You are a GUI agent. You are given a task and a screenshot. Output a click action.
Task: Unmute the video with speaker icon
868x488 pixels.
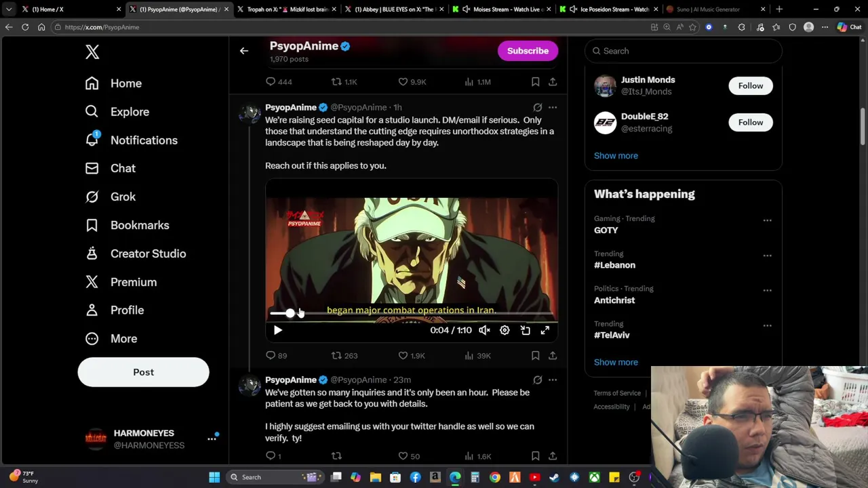[x=484, y=330]
